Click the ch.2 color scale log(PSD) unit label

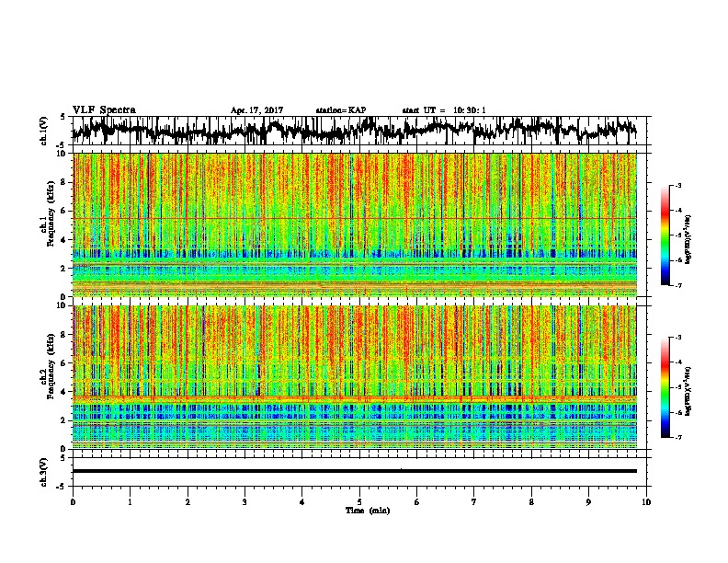tap(688, 392)
